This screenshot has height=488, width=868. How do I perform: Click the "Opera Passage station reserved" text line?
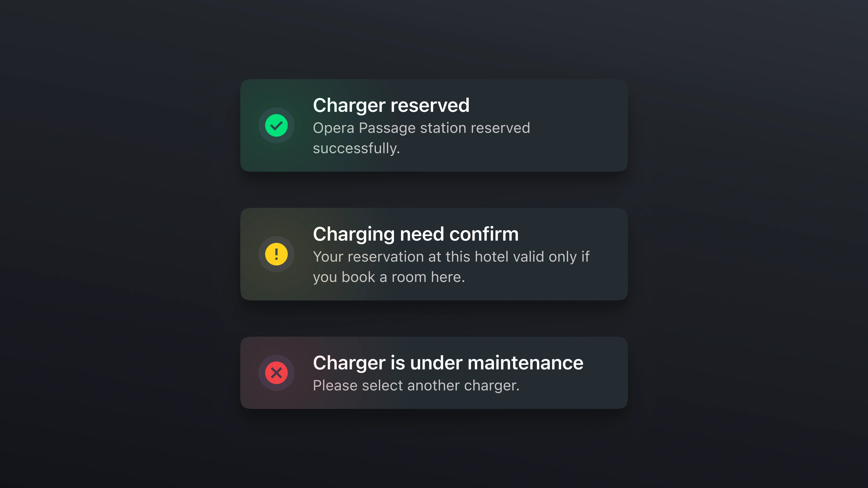click(421, 128)
